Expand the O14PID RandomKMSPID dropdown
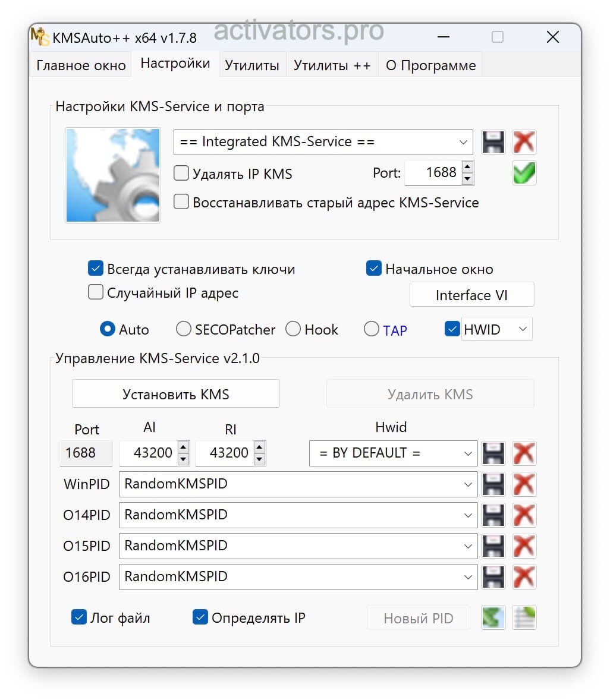This screenshot has width=610, height=700. pyautogui.click(x=298, y=515)
